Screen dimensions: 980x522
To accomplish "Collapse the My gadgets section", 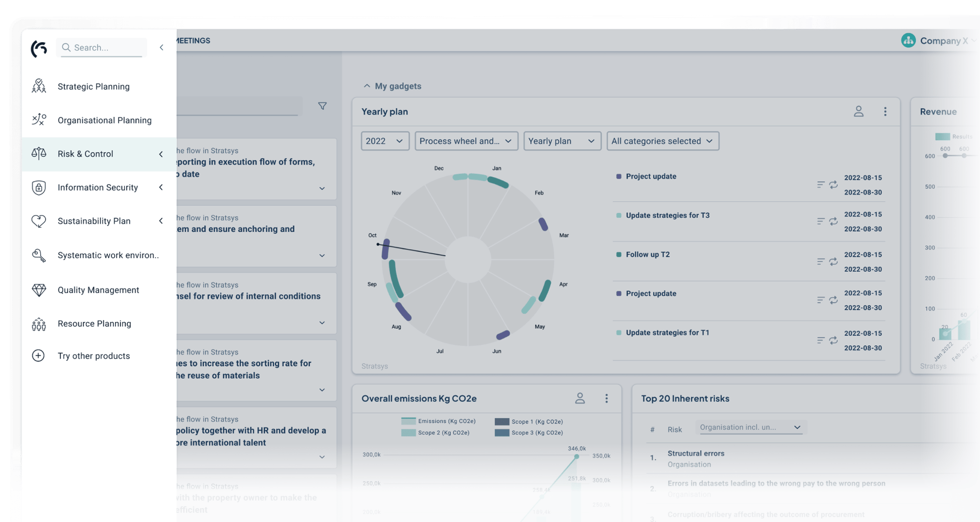I will [x=367, y=86].
